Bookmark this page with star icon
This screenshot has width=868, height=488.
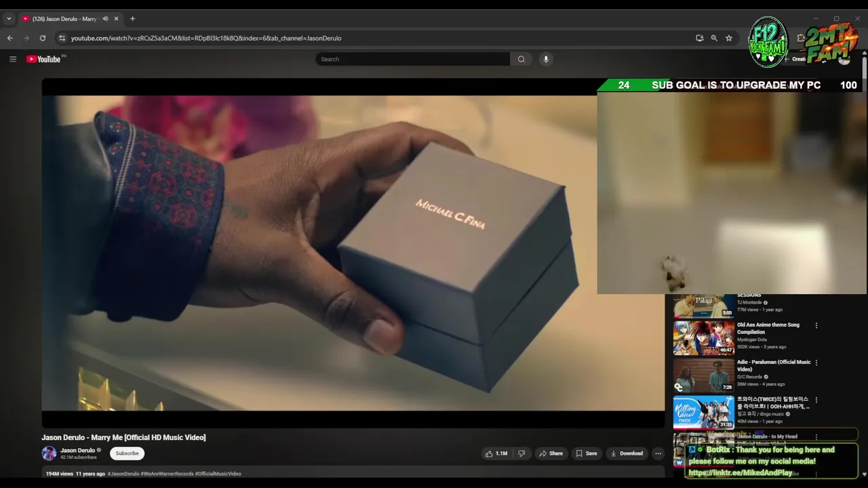[729, 38]
